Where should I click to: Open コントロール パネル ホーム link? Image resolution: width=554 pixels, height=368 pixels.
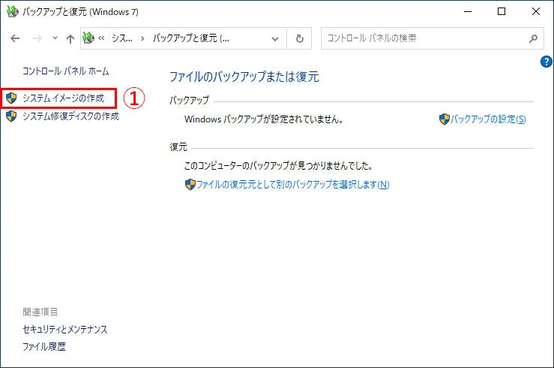click(x=66, y=71)
